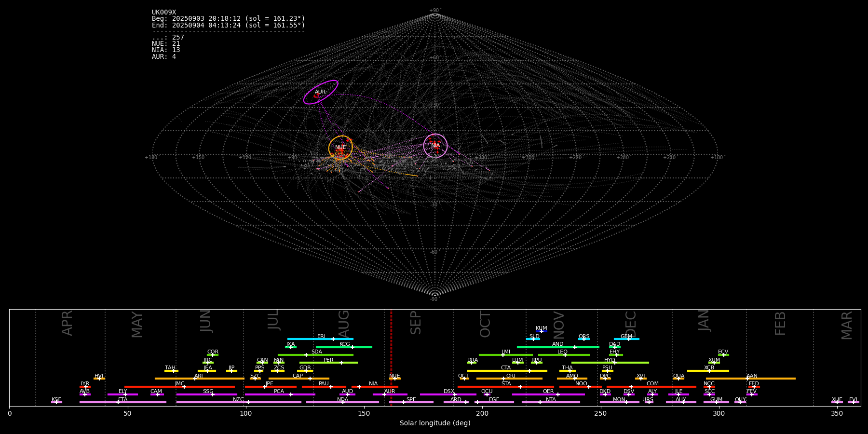Click the red dashed current solar longitude line

pos(391,358)
